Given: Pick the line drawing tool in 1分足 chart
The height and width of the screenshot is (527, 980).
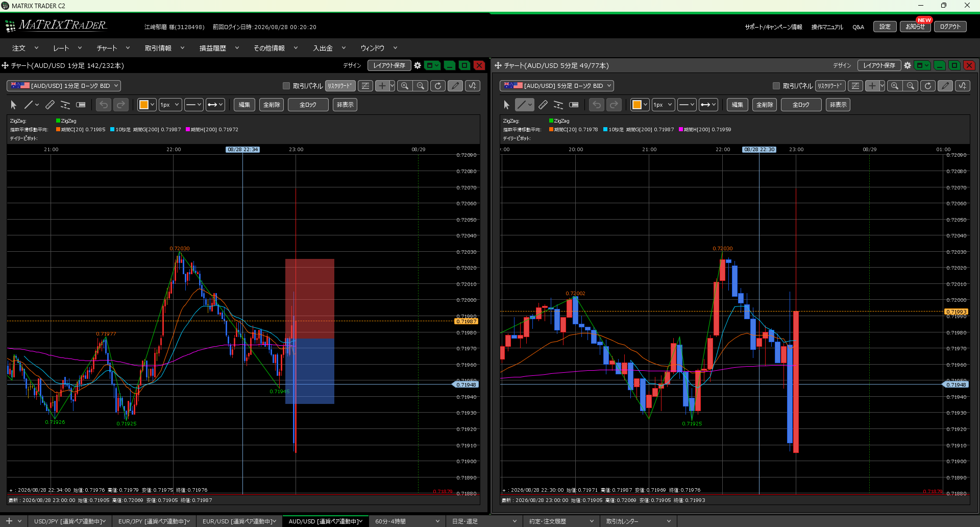Looking at the screenshot, I should pos(29,105).
